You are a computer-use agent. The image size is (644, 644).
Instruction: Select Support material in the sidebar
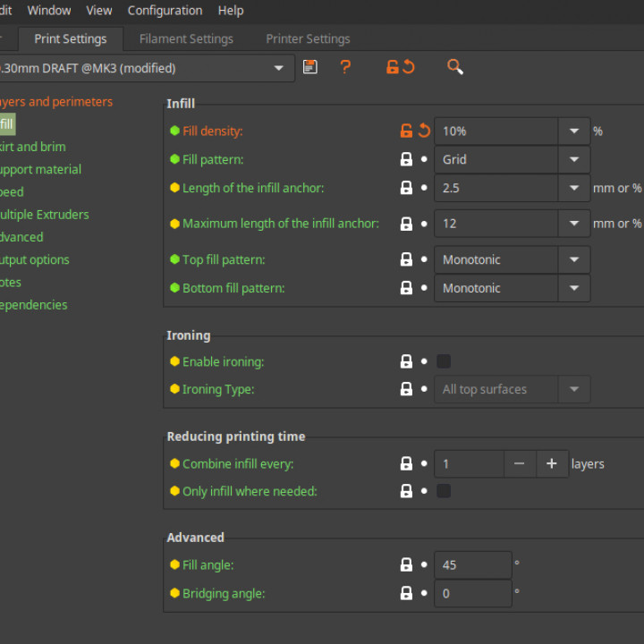click(x=40, y=169)
